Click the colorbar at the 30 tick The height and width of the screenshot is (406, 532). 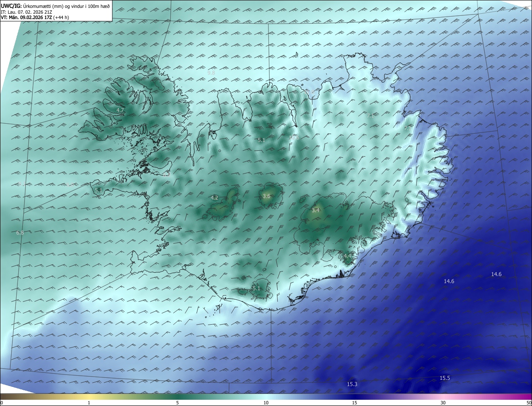443,403
